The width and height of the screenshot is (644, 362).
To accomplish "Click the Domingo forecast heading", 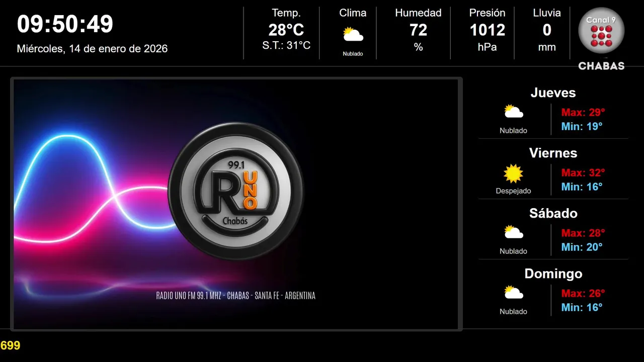I will (x=553, y=274).
